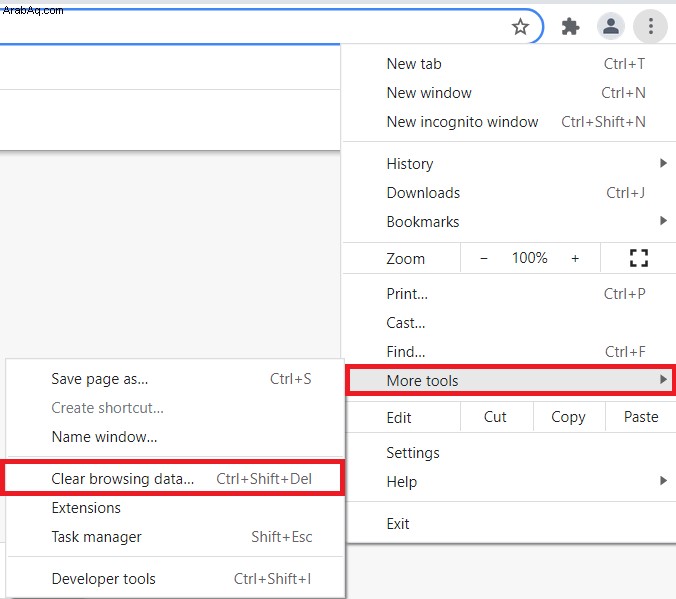676x599 pixels.
Task: Expand the Bookmarks submenu
Action: [510, 221]
